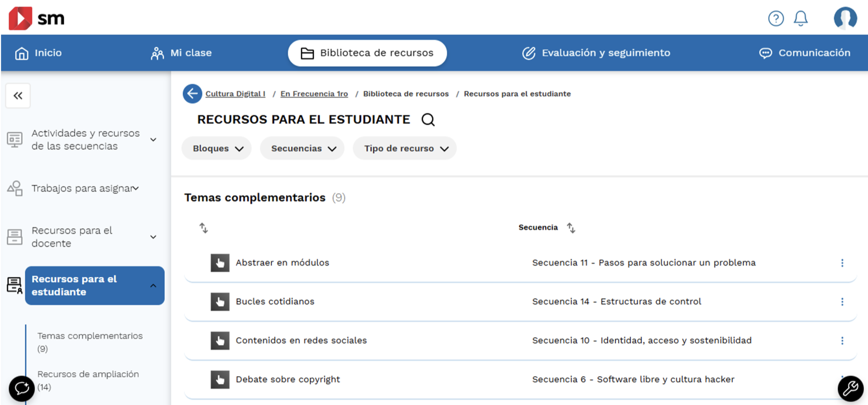This screenshot has height=405, width=868.
Task: Open the help question mark icon
Action: [776, 18]
